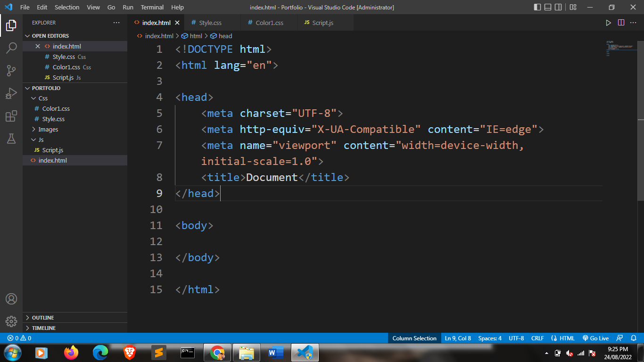Image resolution: width=644 pixels, height=362 pixels.
Task: Split the editor to the right
Action: tap(621, 23)
